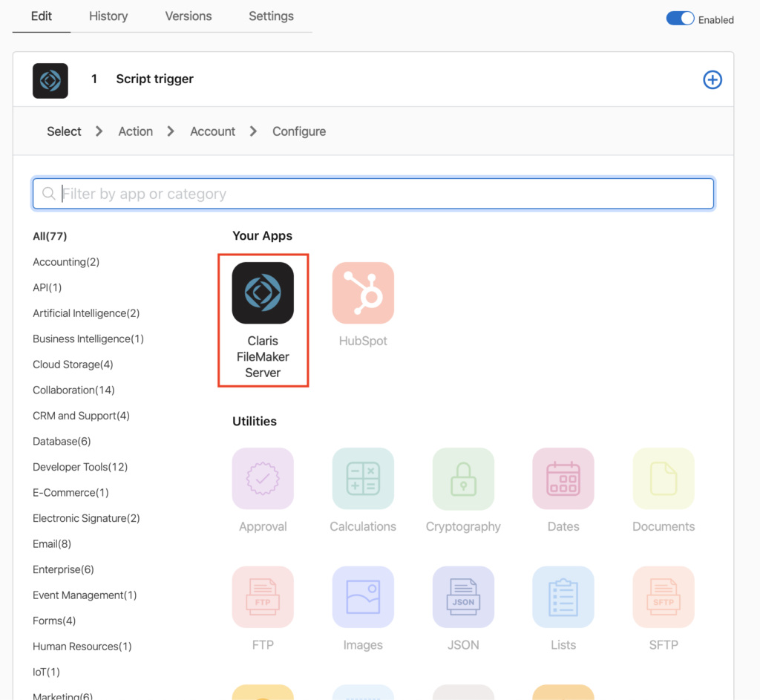Open the Versions tab
This screenshot has height=700, width=760.
(x=189, y=16)
